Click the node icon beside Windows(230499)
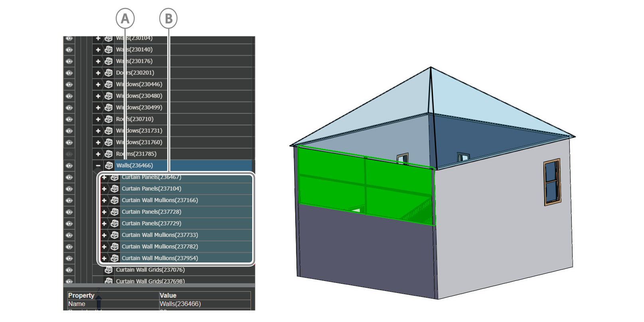644x322 pixels. point(109,107)
